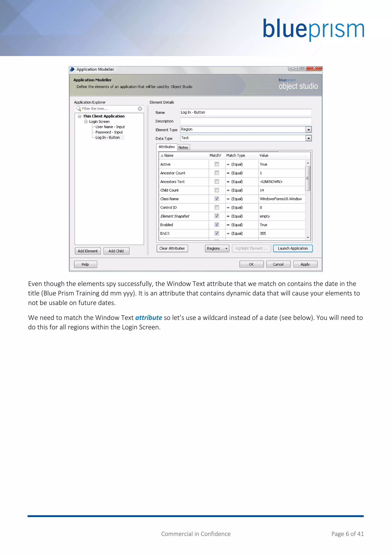Screen dimensions: 392x555
Task: Click the 355 value for End X
Action: pyautogui.click(x=263, y=233)
